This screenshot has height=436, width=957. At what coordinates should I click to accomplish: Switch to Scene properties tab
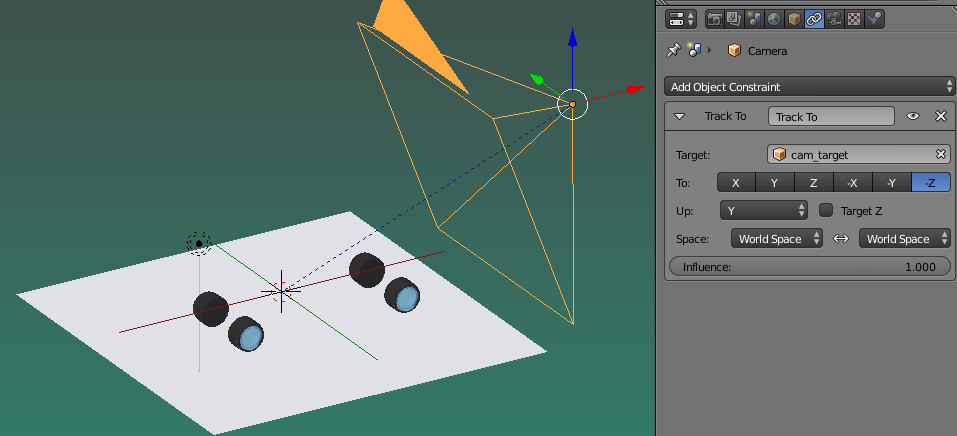[754, 18]
